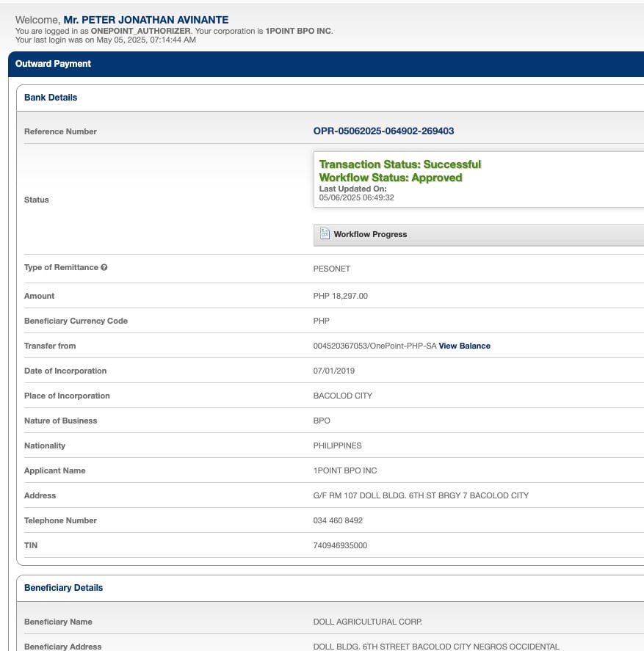Click the applicant name 1POINT BPO INC
The image size is (644, 651).
coord(345,470)
